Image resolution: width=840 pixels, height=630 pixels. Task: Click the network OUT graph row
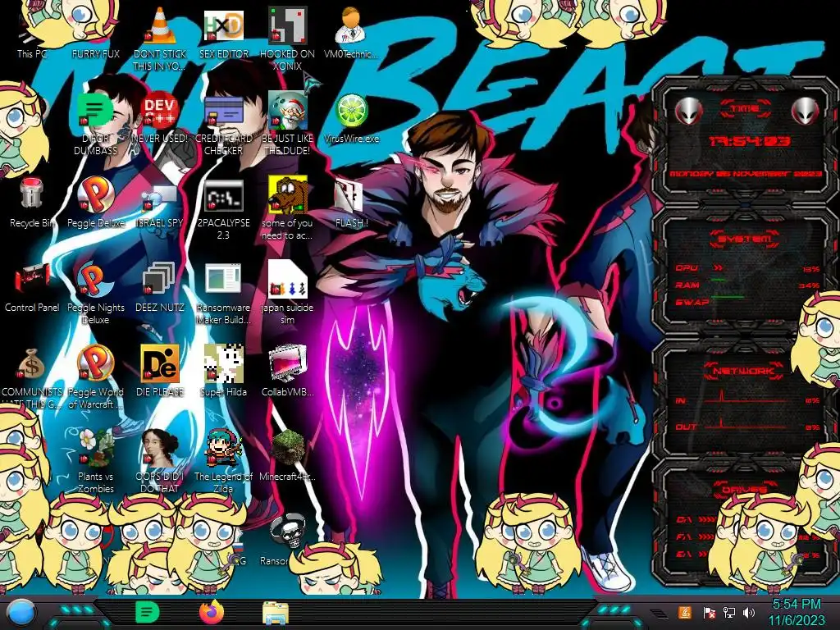pos(749,424)
